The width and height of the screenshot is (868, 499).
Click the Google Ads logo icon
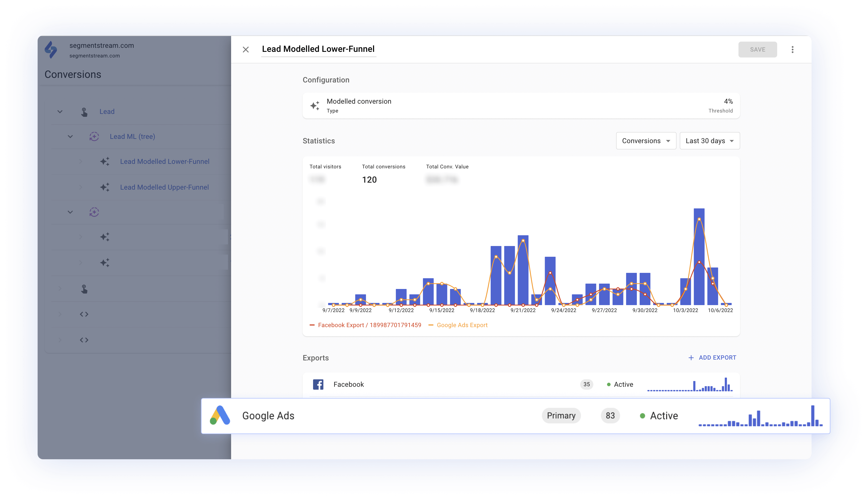tap(220, 415)
